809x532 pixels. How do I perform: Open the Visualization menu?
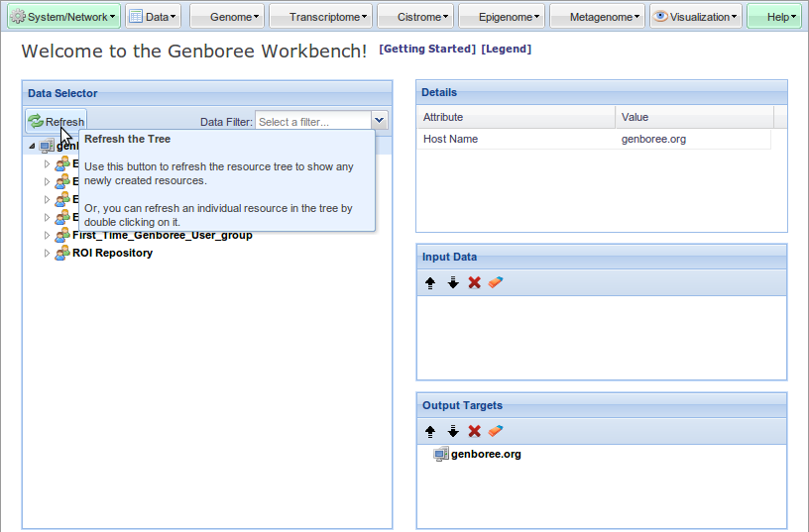(x=696, y=17)
